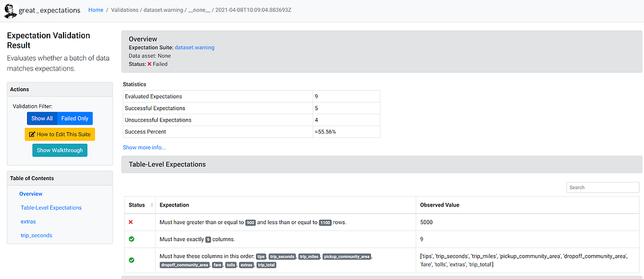
Task: Select the Show All validation filter
Action: click(42, 118)
